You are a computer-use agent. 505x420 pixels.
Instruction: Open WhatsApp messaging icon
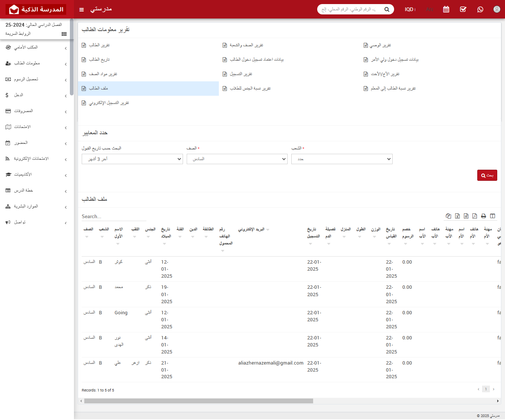point(480,9)
